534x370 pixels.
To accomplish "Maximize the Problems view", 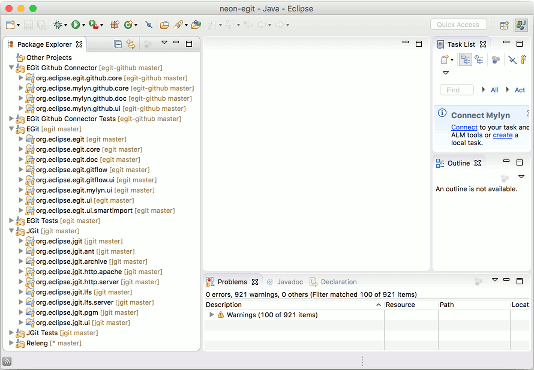I will 519,281.
